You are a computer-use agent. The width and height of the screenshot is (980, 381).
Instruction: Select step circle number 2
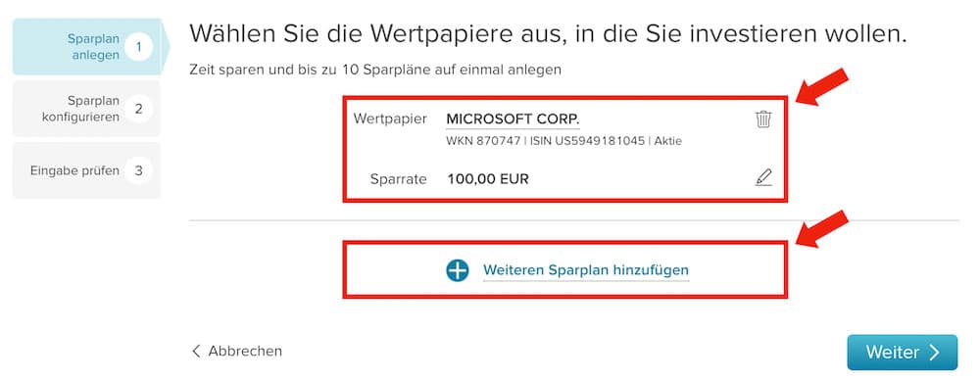point(138,109)
